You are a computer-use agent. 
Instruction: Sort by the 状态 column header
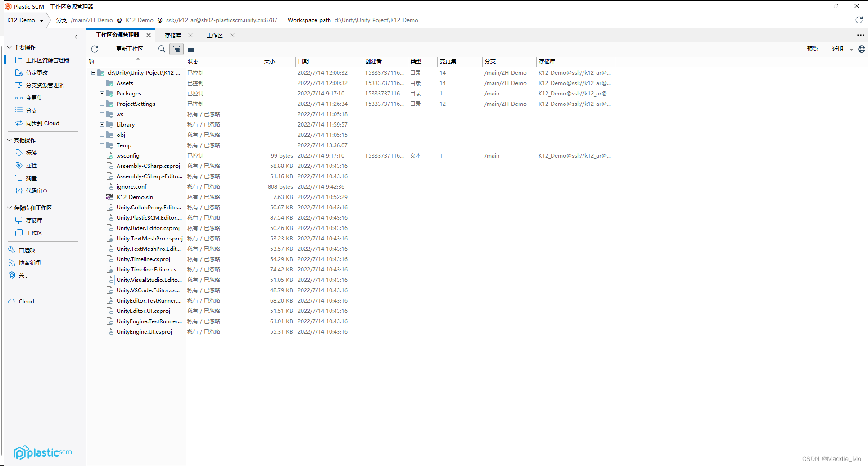223,62
